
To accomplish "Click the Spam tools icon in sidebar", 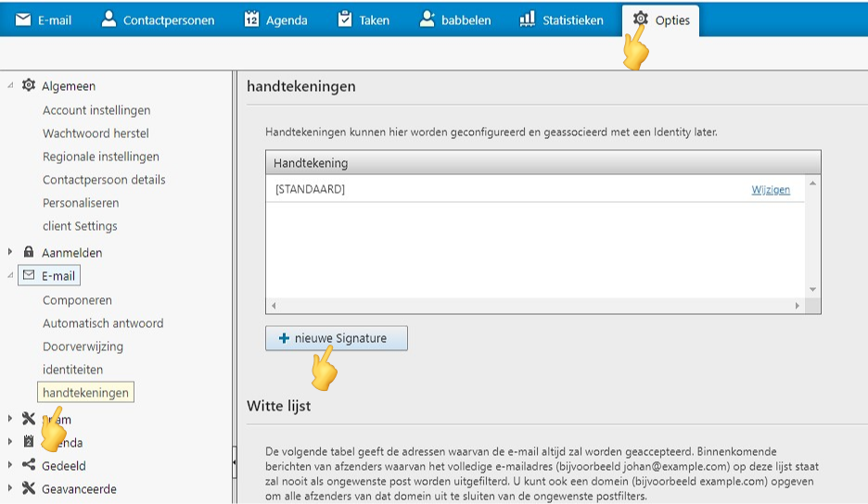I will (29, 418).
